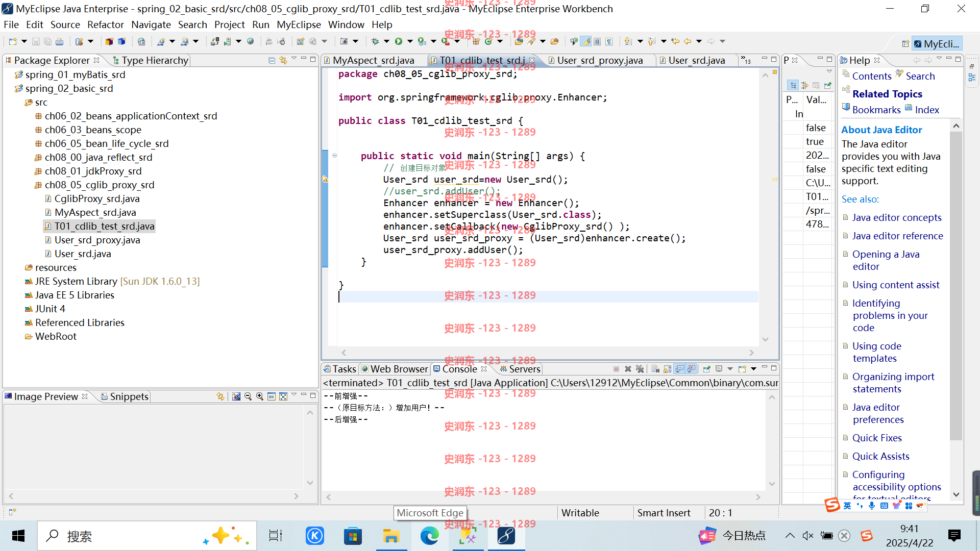Image resolution: width=980 pixels, height=551 pixels.
Task: Open the Refactor menu
Action: point(105,24)
